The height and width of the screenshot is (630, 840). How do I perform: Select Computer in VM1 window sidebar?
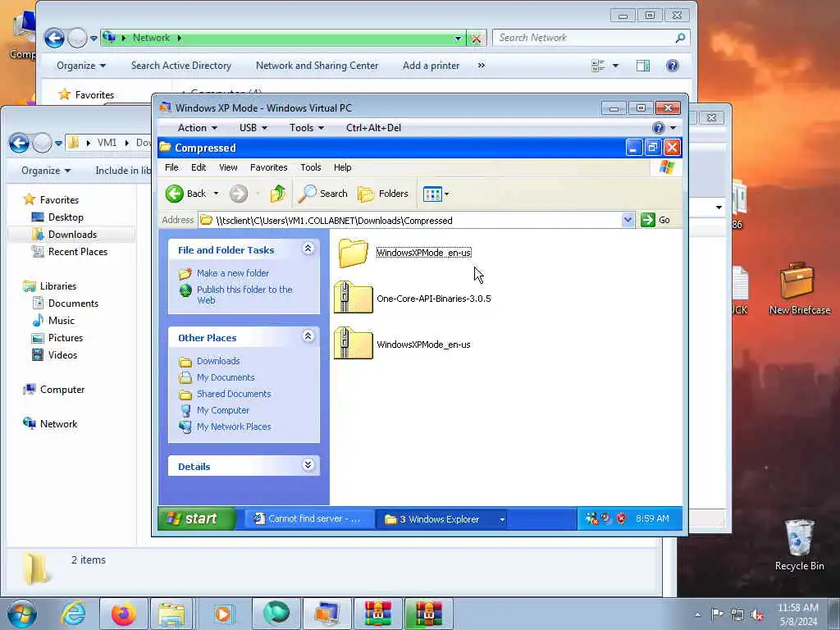pyautogui.click(x=62, y=390)
